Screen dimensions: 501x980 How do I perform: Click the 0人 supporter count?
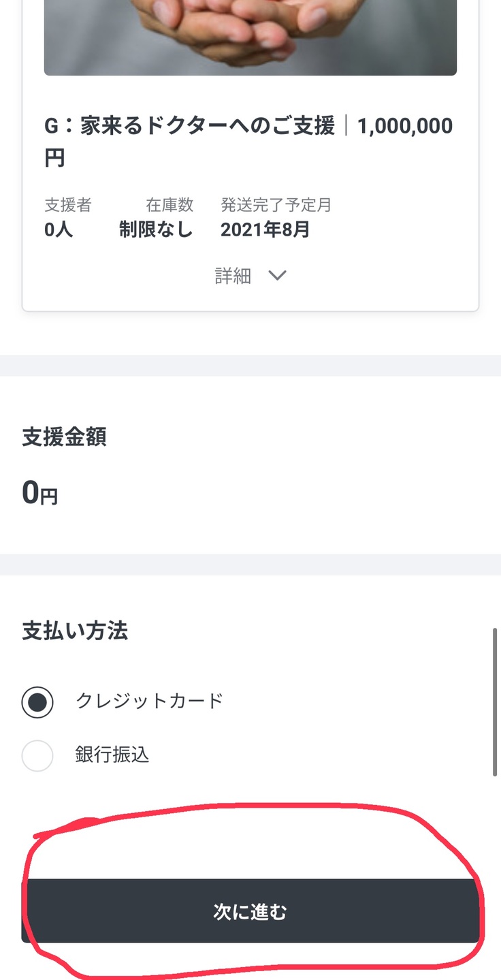coord(59,230)
